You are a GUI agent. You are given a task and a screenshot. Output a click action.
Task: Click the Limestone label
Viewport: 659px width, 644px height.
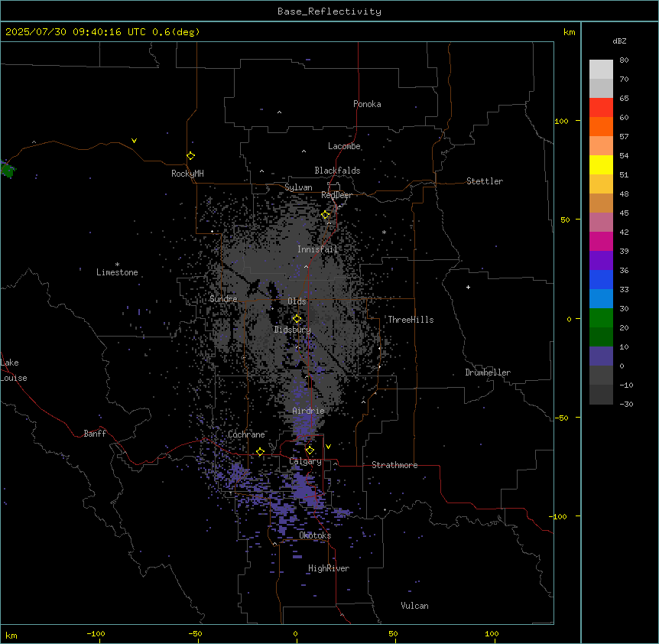(x=117, y=272)
